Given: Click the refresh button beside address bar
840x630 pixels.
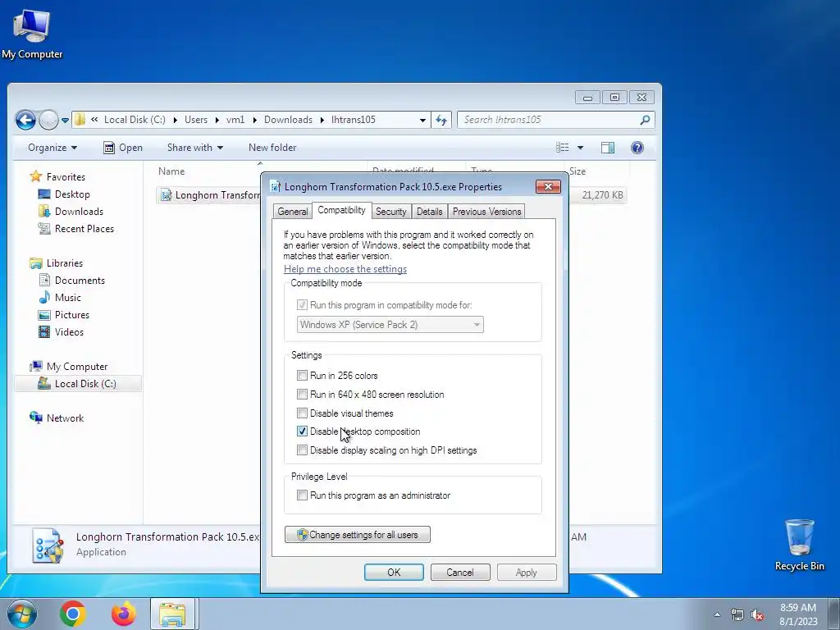Looking at the screenshot, I should (441, 120).
